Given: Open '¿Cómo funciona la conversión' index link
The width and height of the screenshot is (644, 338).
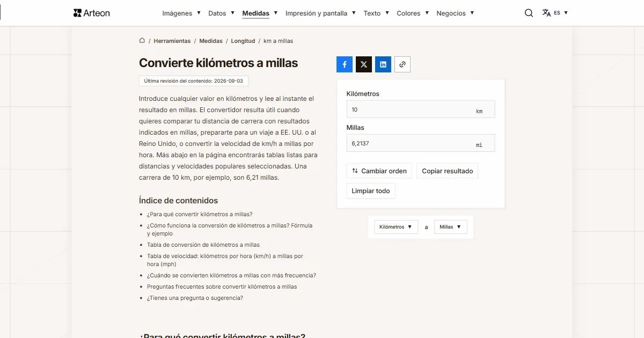Looking at the screenshot, I should point(230,230).
